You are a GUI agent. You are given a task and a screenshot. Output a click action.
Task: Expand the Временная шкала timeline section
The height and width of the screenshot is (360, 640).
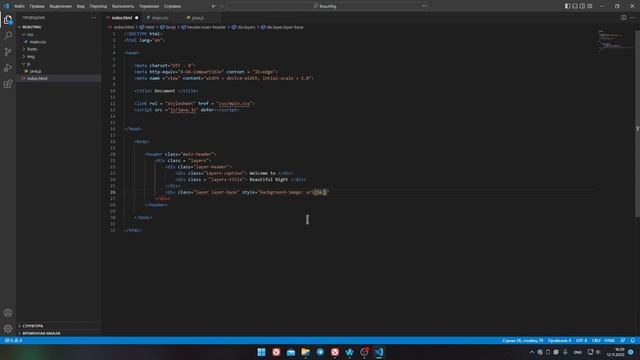pos(41,333)
